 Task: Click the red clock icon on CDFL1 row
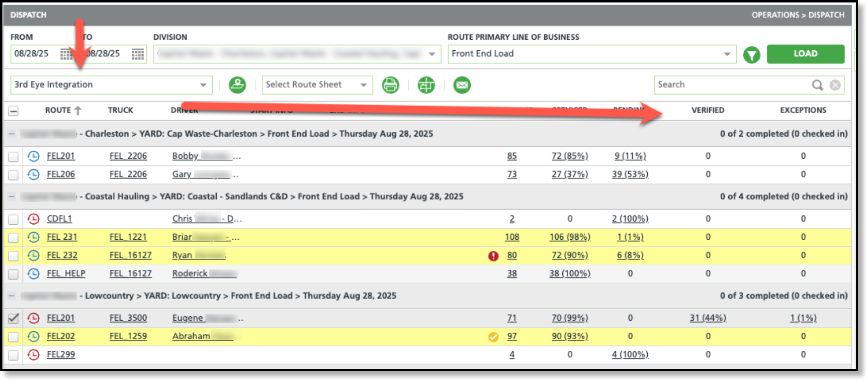[33, 219]
